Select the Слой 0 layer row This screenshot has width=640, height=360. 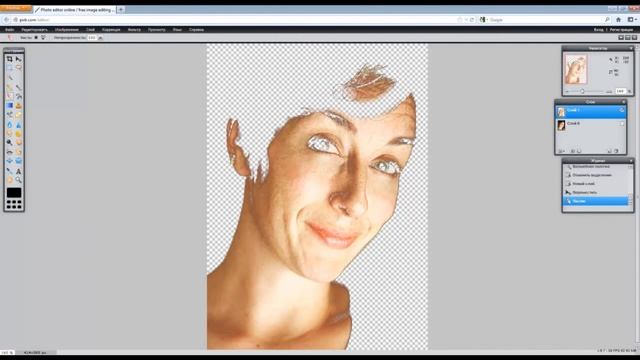(590, 125)
